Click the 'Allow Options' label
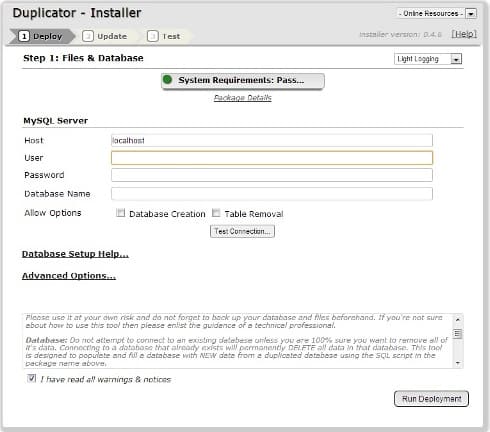This screenshot has height=432, width=490. click(x=53, y=213)
